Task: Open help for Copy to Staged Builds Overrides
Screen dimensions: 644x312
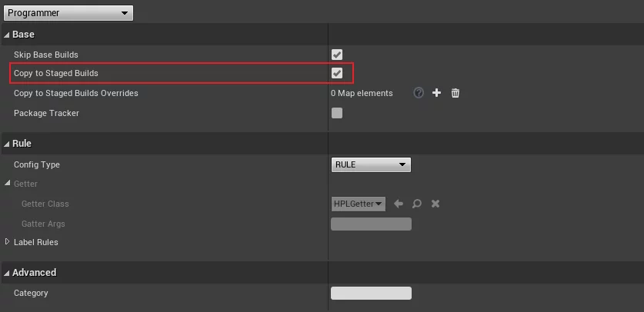Action: click(419, 93)
